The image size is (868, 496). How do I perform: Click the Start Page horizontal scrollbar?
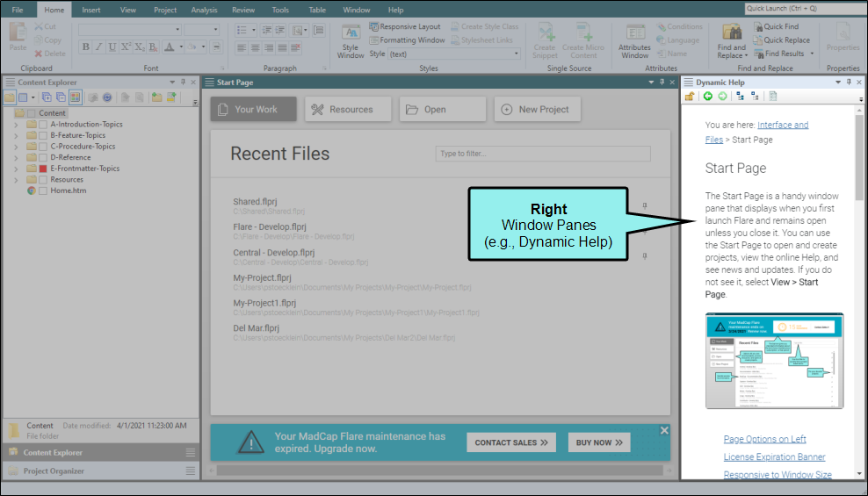point(440,471)
